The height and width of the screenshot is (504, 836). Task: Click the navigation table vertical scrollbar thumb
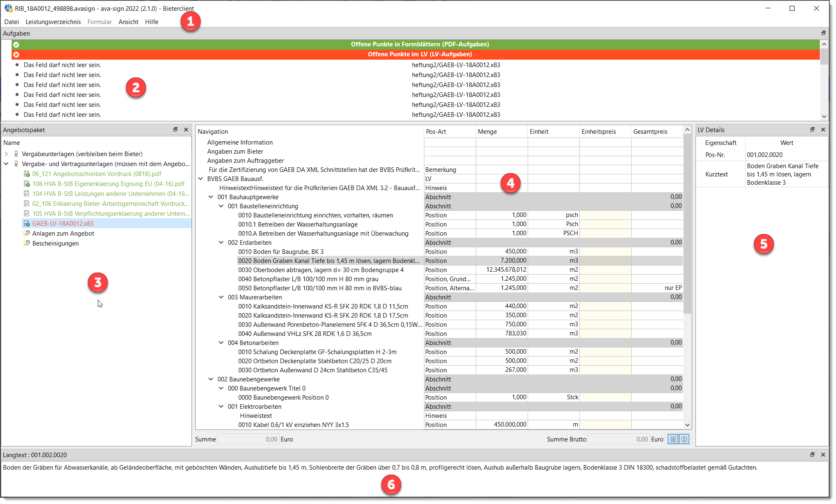(x=688, y=224)
